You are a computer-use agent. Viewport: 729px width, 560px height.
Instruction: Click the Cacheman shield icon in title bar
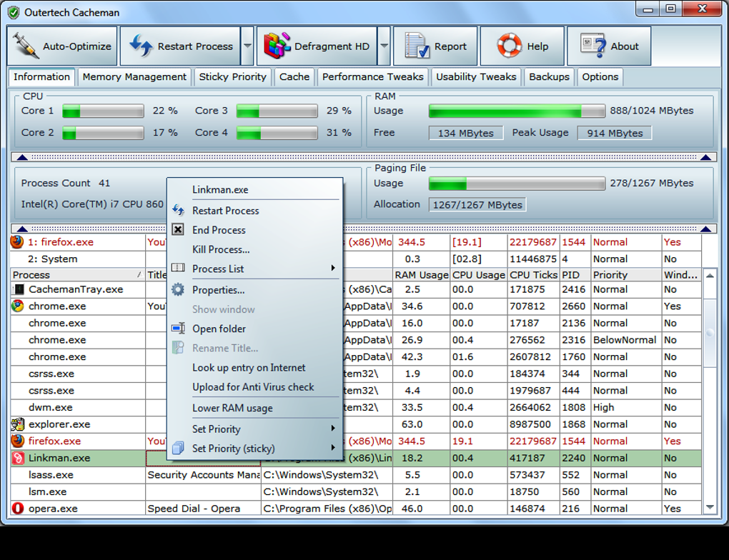pos(14,13)
